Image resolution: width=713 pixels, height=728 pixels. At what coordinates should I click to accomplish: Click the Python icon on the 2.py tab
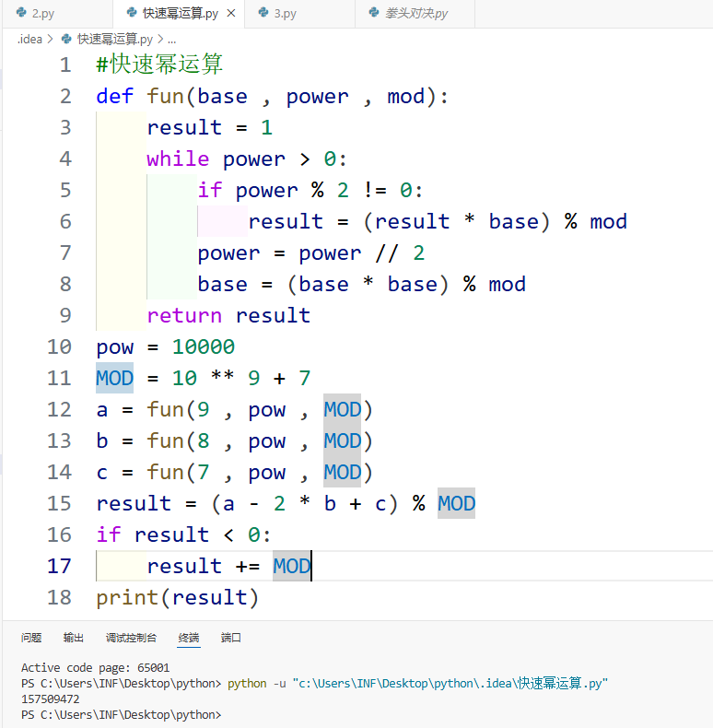point(21,13)
